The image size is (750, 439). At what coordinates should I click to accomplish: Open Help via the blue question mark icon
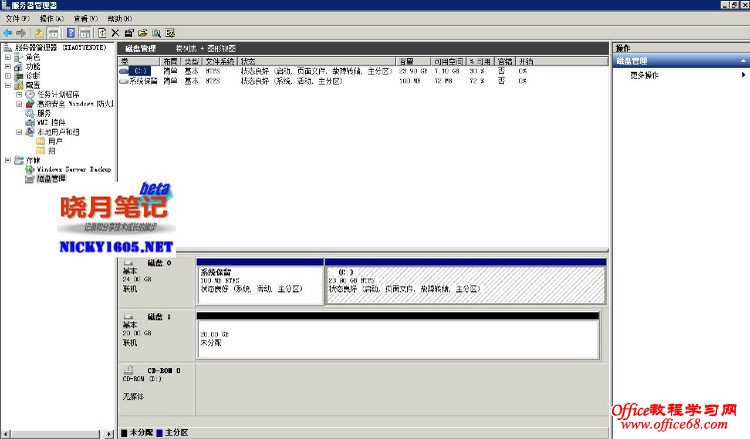tap(71, 33)
